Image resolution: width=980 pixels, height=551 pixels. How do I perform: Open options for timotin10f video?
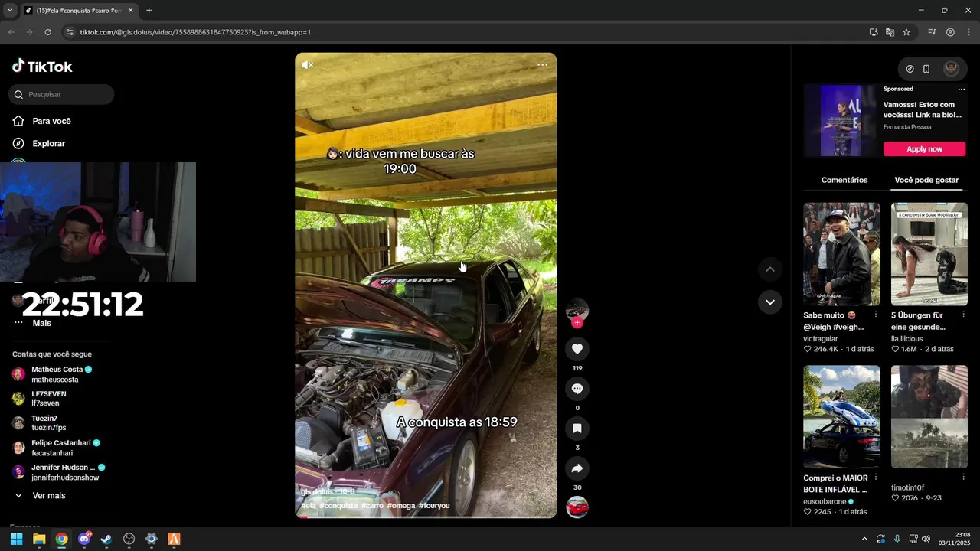(963, 478)
